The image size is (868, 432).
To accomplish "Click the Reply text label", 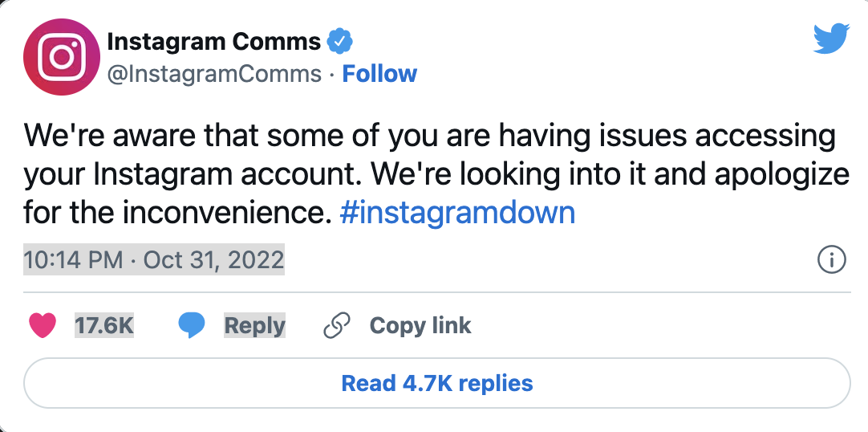I will tap(254, 325).
